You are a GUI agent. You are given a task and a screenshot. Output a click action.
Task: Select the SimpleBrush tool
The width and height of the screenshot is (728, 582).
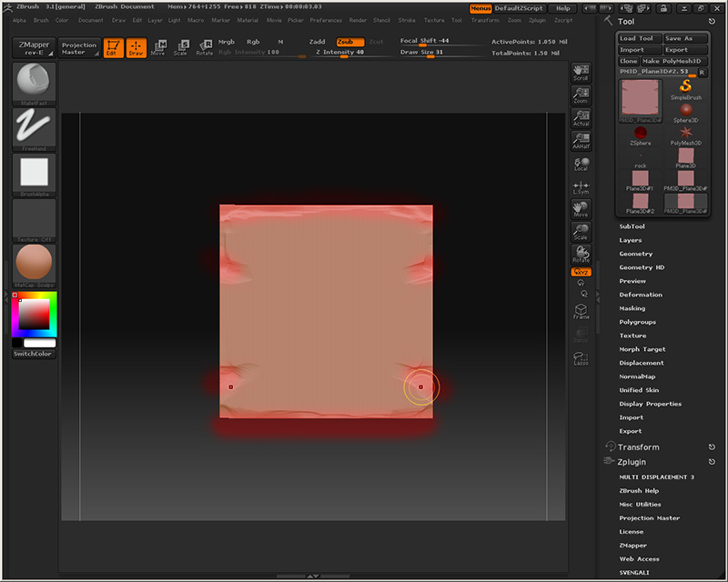click(x=686, y=90)
